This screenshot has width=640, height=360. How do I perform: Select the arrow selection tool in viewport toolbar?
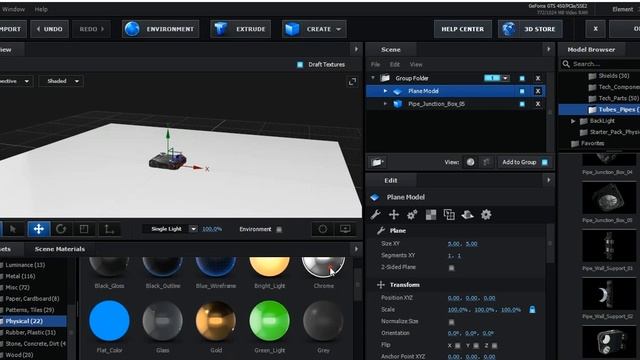click(13, 229)
